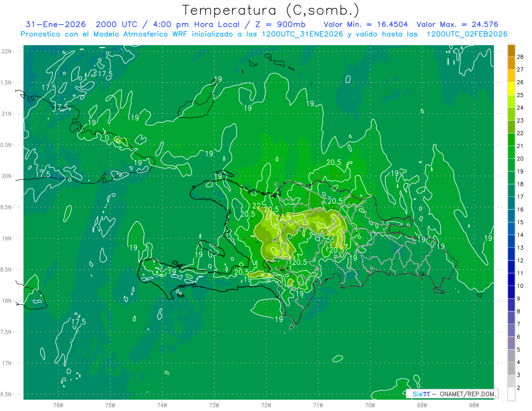Click the date '31-Ene-2026' in the header

tap(57, 25)
